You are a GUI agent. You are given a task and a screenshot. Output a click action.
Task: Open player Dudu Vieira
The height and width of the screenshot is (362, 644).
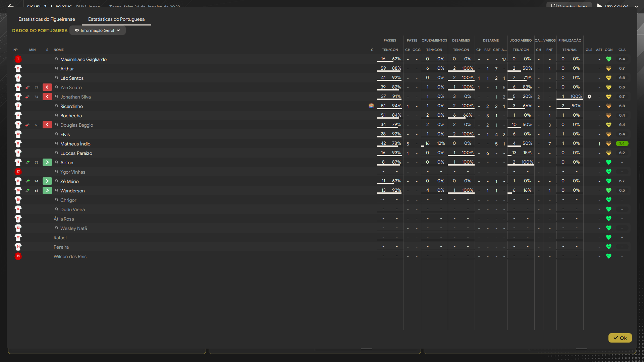[x=72, y=209]
